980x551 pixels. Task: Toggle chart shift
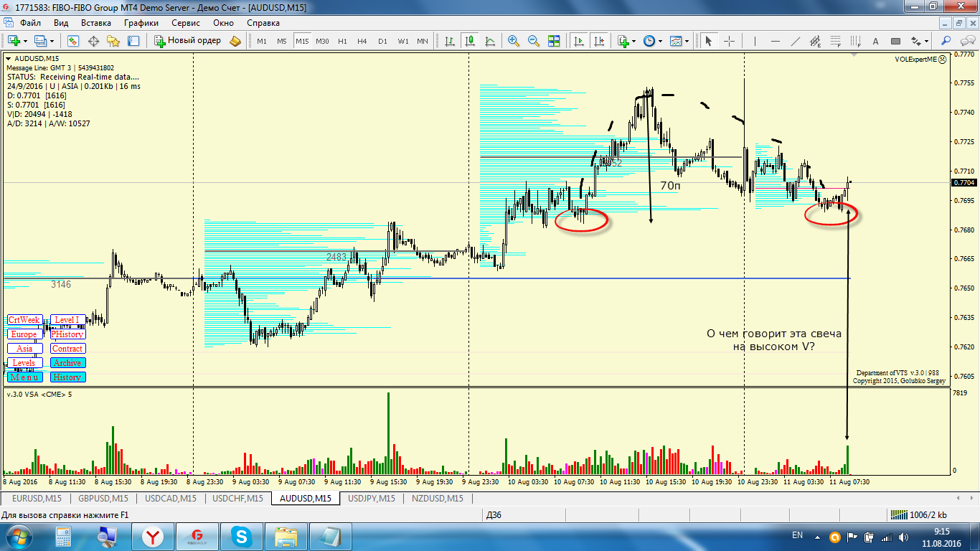[x=599, y=41]
